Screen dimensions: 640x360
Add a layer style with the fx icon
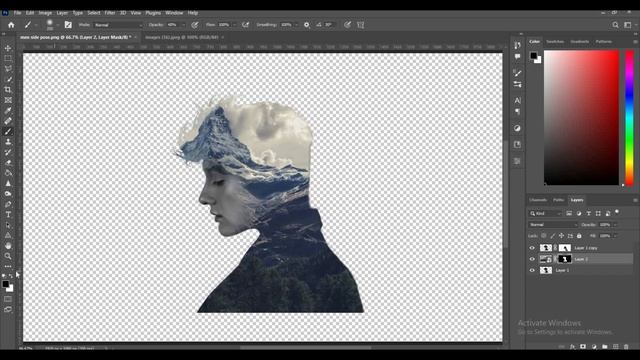pos(572,347)
